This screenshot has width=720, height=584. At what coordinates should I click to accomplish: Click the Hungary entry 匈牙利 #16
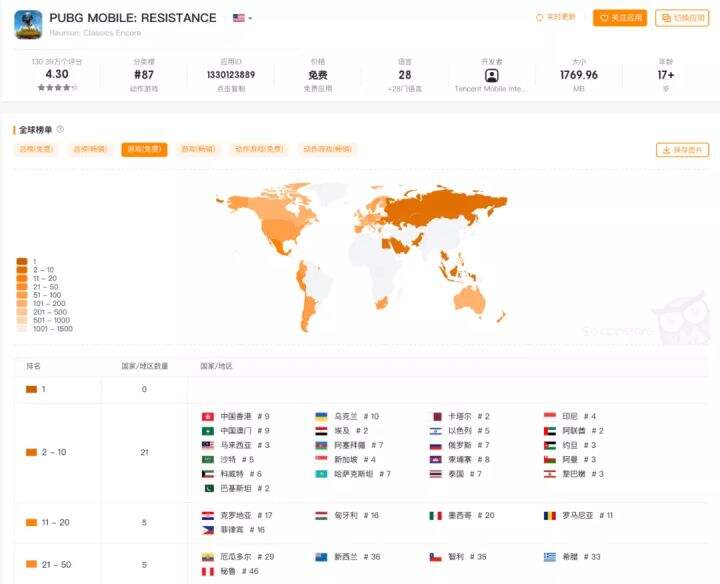(x=347, y=516)
